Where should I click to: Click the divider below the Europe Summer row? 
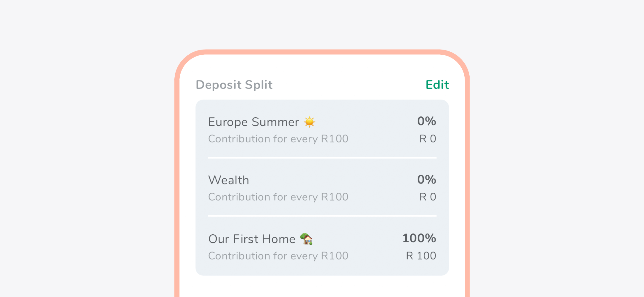point(322,157)
